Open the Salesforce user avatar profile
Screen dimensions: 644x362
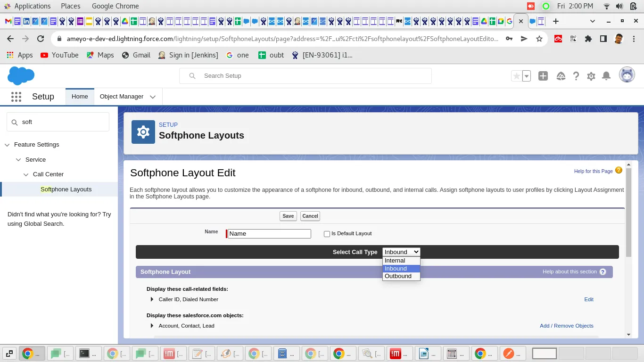click(627, 75)
